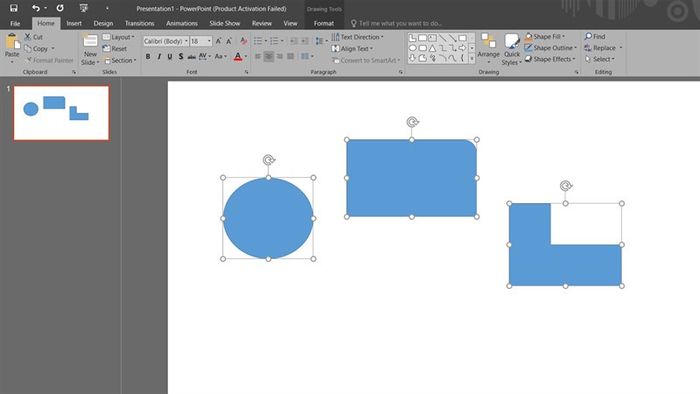Select slide 1 thumbnail in panel
700x394 pixels.
62,113
